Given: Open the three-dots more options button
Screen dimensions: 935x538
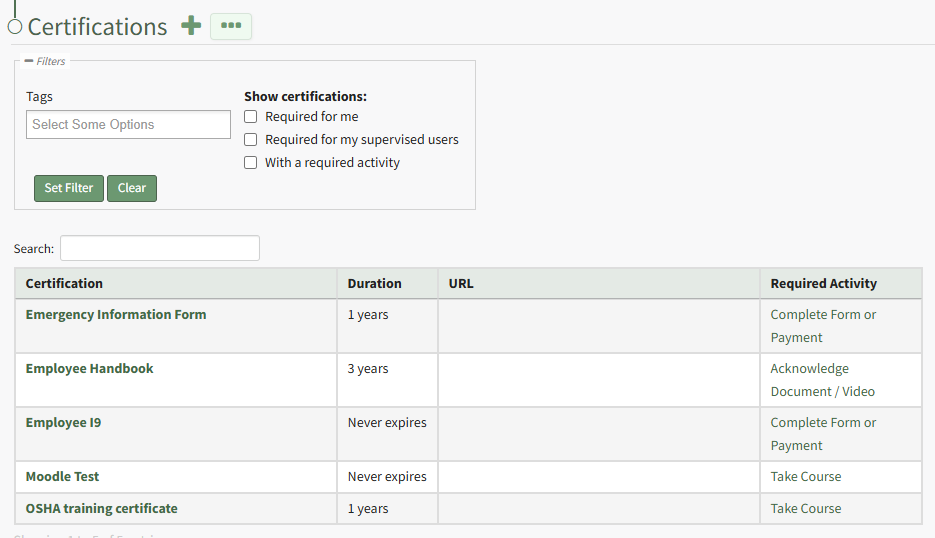Looking at the screenshot, I should tap(231, 26).
